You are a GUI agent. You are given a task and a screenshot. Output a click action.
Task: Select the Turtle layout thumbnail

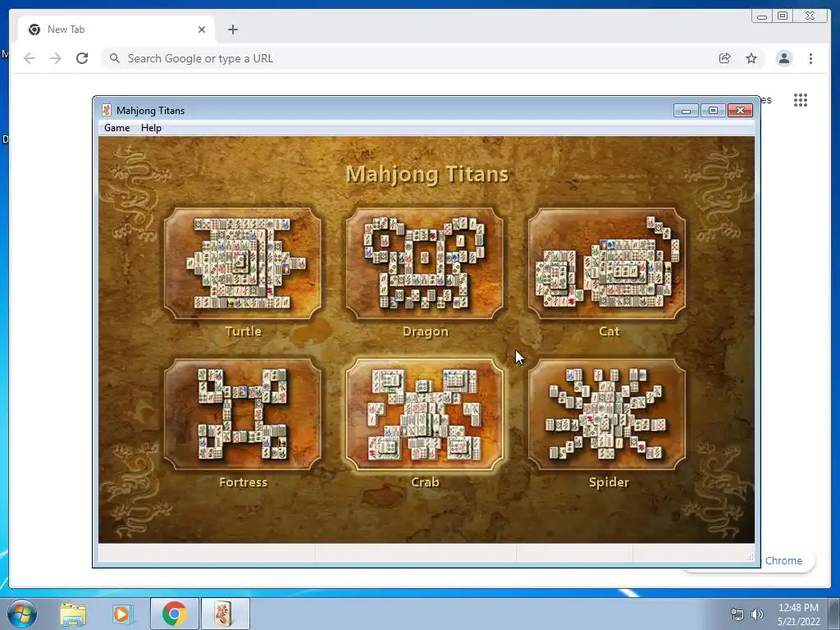click(243, 263)
